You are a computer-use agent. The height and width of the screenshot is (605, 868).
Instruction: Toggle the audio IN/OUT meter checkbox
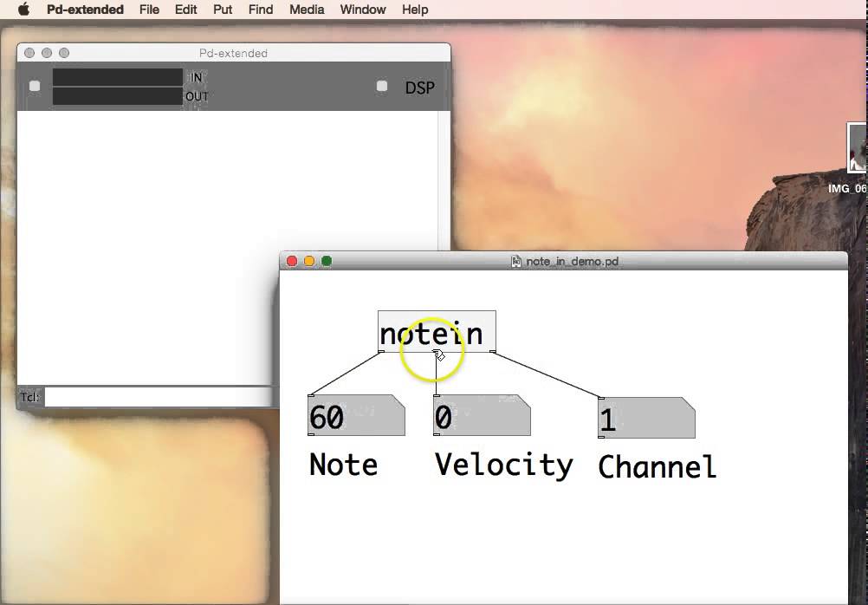[x=35, y=86]
